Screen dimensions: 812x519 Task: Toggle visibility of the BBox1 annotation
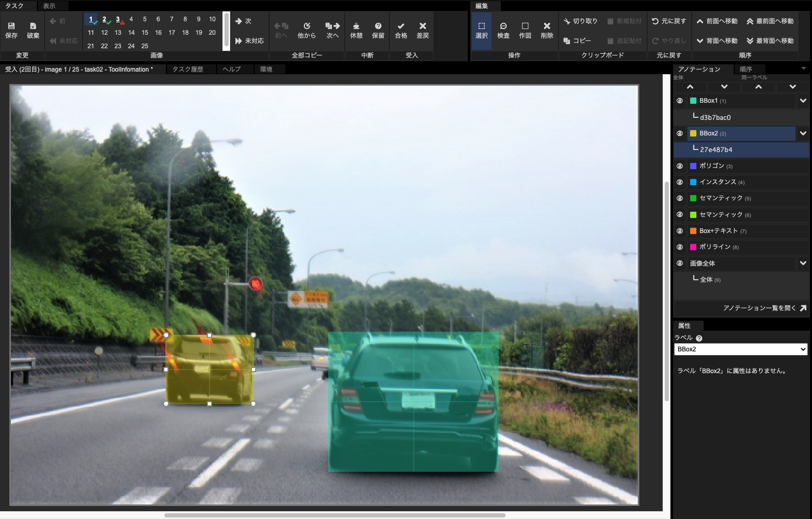pos(679,101)
